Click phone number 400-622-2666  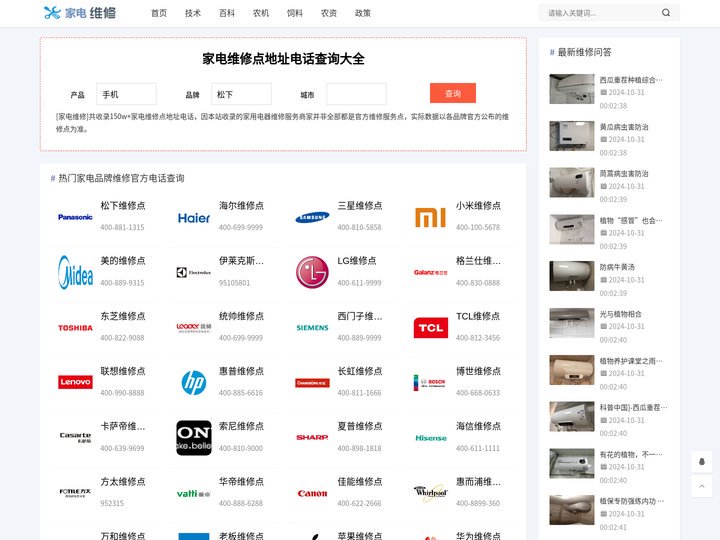coord(360,503)
